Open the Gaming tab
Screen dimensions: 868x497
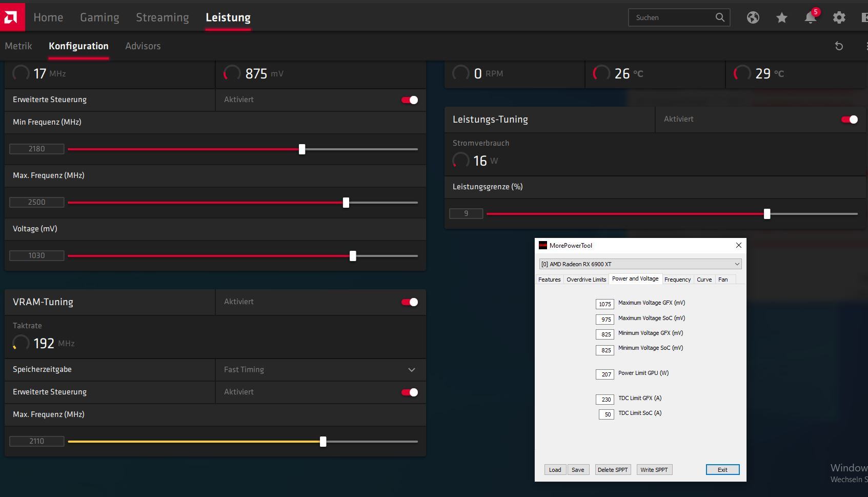[99, 17]
